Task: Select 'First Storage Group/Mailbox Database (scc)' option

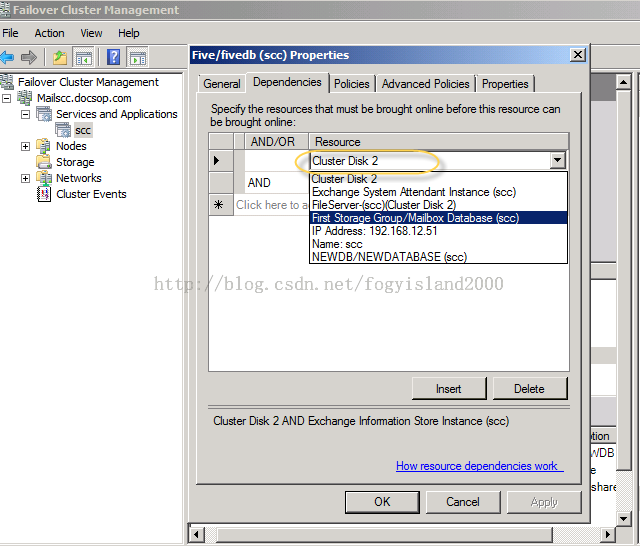Action: (x=438, y=218)
